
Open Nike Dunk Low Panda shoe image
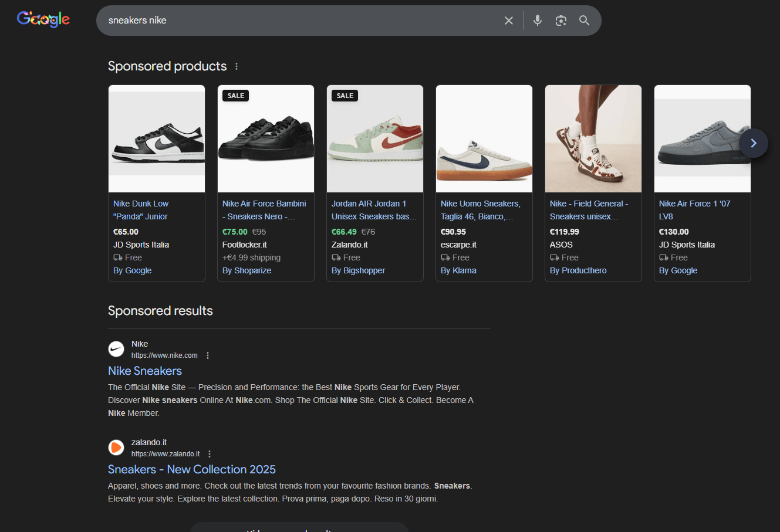pos(157,139)
